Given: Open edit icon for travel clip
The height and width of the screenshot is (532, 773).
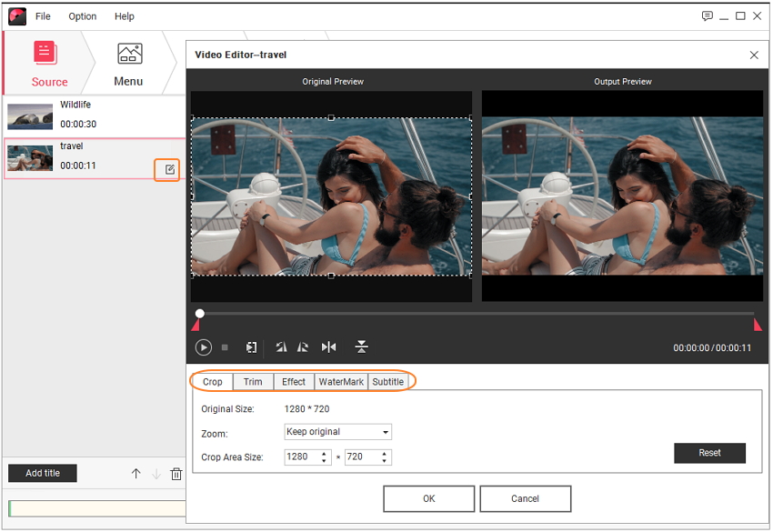Looking at the screenshot, I should [169, 169].
